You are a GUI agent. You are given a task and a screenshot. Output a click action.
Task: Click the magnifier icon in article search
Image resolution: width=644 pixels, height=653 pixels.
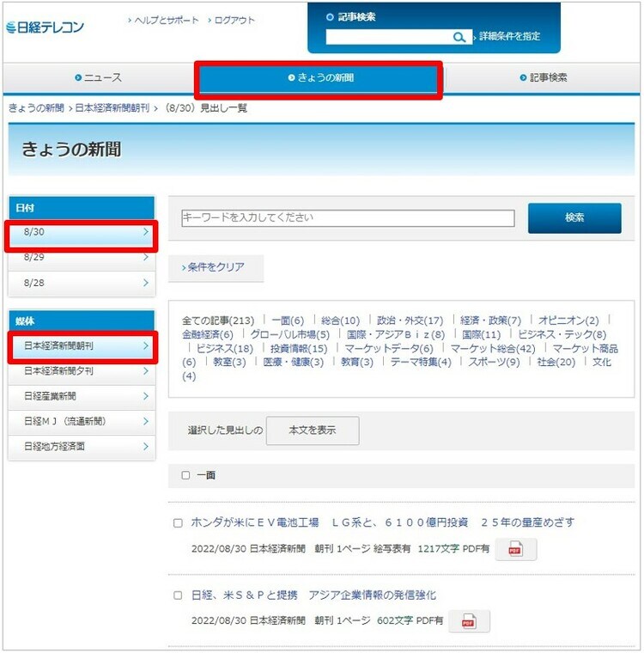459,37
